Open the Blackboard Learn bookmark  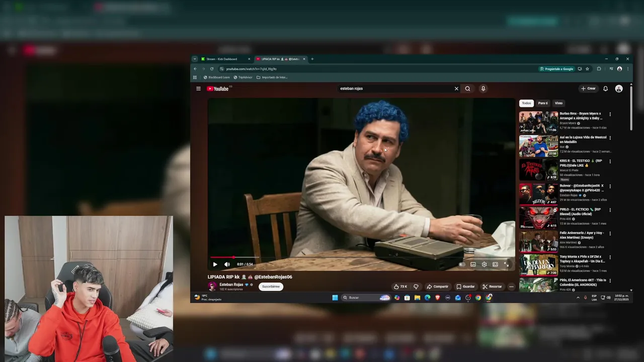(x=216, y=77)
